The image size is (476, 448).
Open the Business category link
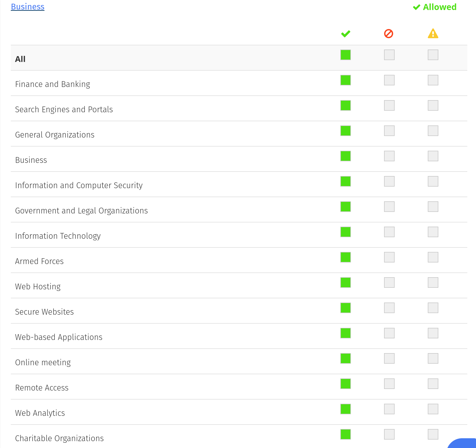coord(28,7)
